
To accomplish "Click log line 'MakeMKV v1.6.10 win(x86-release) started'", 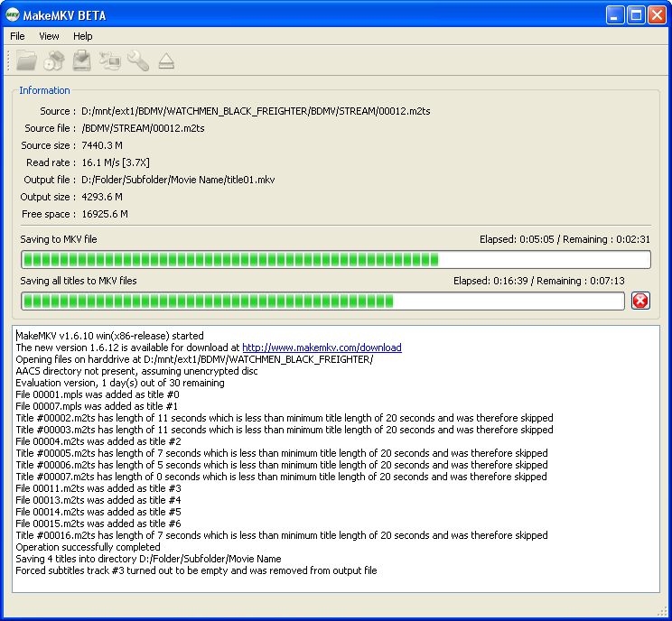I will [x=109, y=336].
